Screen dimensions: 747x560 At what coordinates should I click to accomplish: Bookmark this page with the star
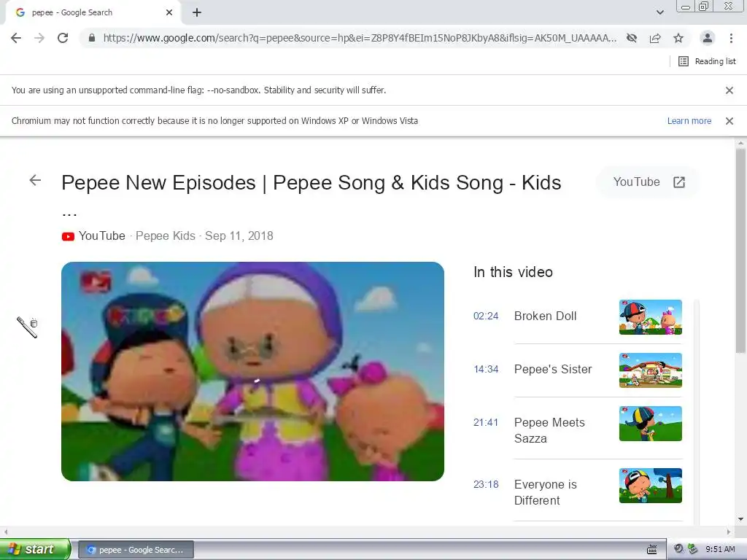pos(678,38)
